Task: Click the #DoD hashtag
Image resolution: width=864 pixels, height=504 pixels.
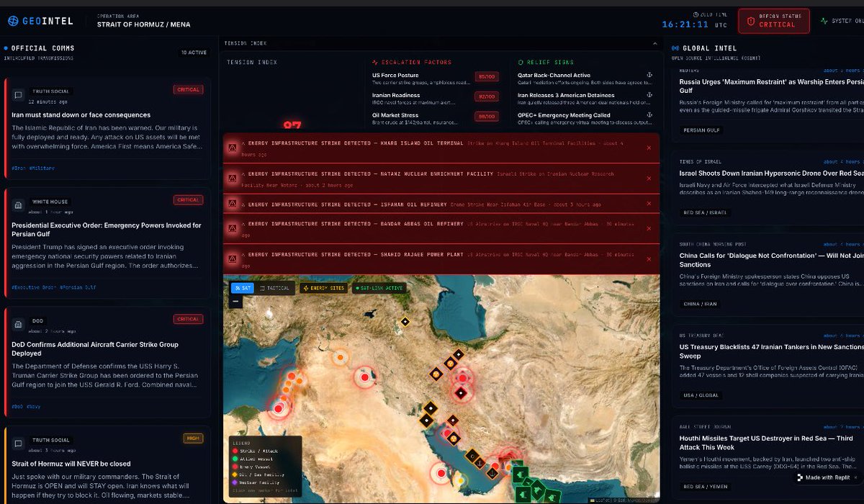Action: point(17,407)
